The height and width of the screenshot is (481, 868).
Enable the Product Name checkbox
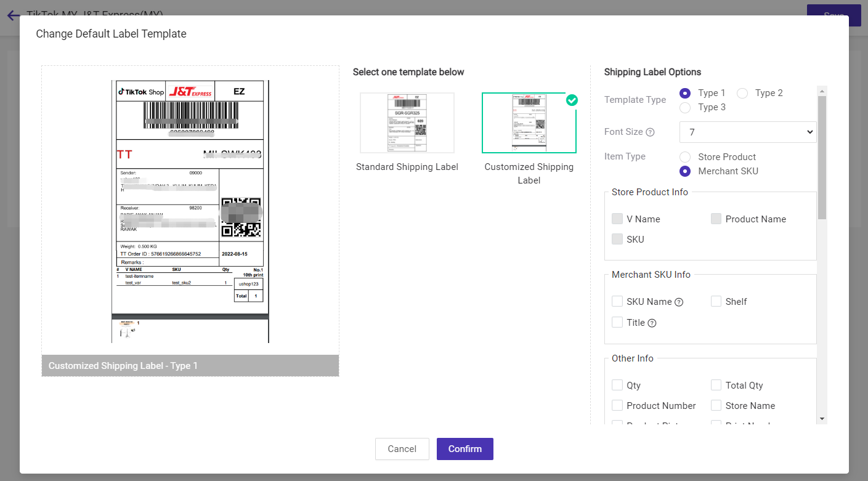coord(716,219)
